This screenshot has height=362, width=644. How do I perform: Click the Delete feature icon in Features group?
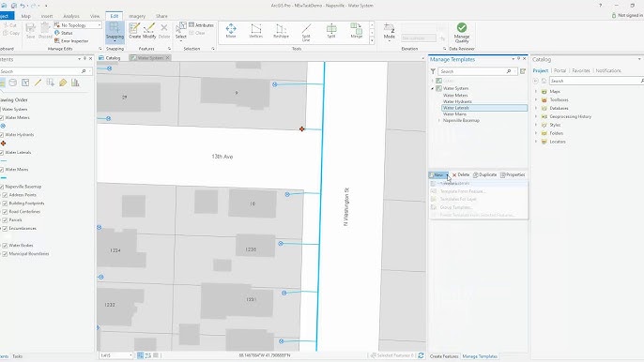coord(164,31)
